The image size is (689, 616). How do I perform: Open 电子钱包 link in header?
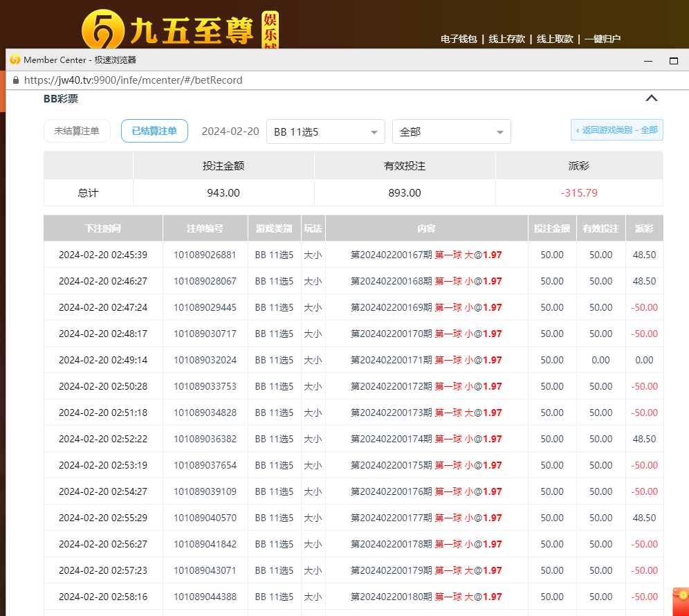459,39
